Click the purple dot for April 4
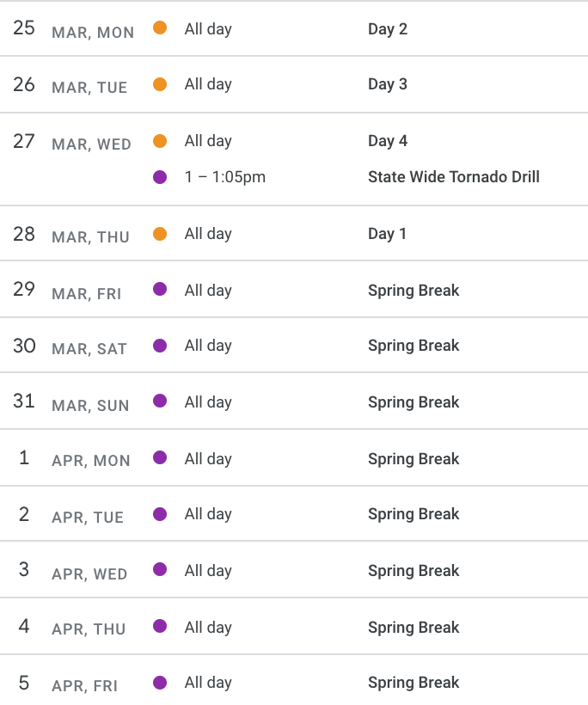 (x=160, y=626)
